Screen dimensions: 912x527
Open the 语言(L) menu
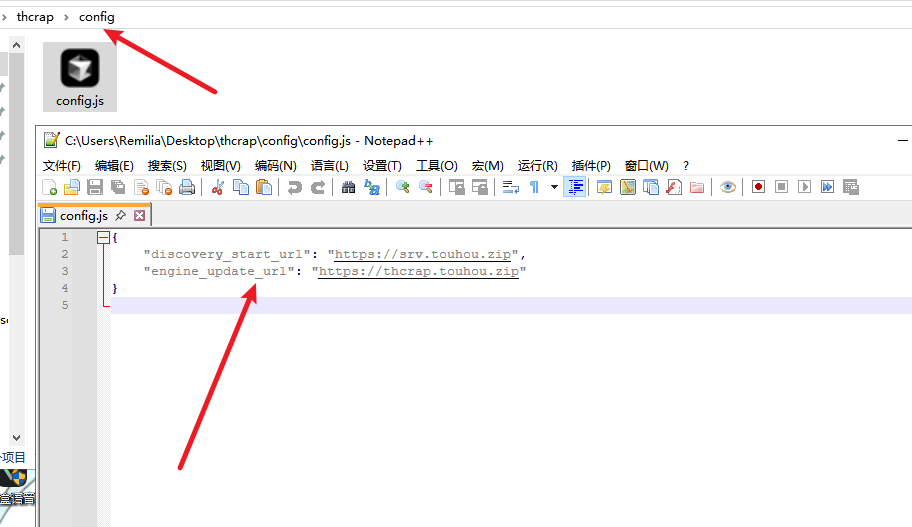pyautogui.click(x=329, y=166)
